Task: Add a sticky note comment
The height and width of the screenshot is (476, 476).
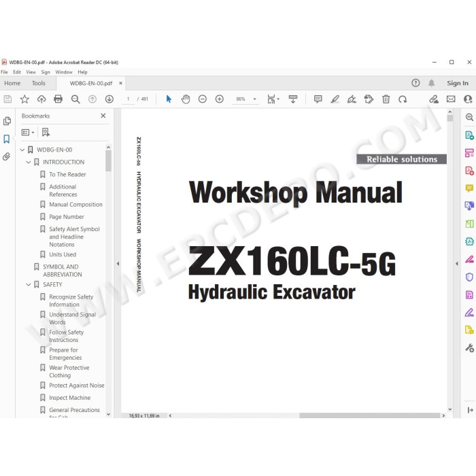Action: (x=318, y=99)
